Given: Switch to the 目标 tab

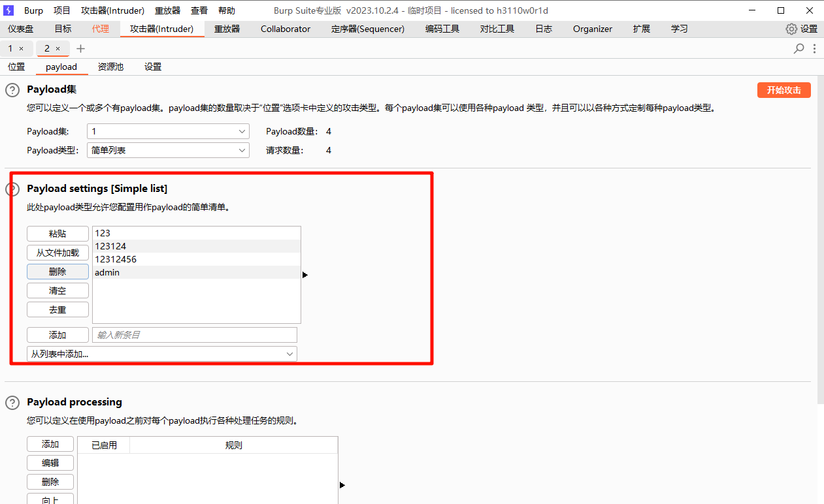Looking at the screenshot, I should (63, 29).
